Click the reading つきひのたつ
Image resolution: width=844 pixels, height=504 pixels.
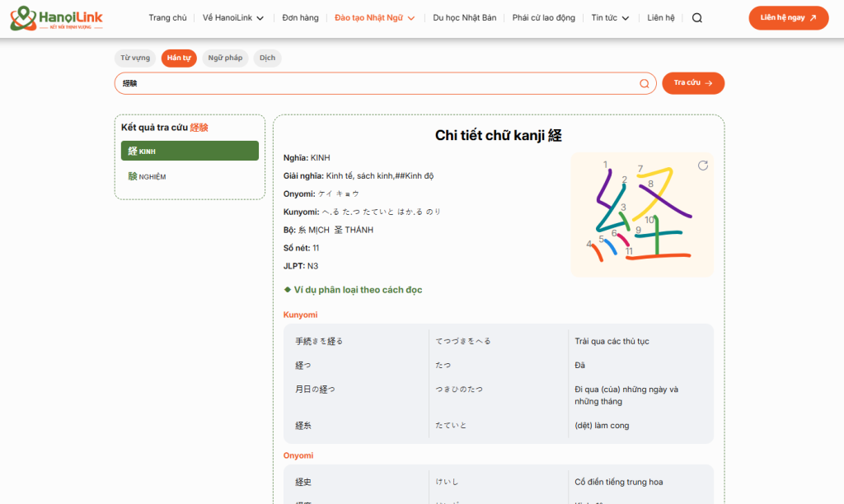coord(459,389)
